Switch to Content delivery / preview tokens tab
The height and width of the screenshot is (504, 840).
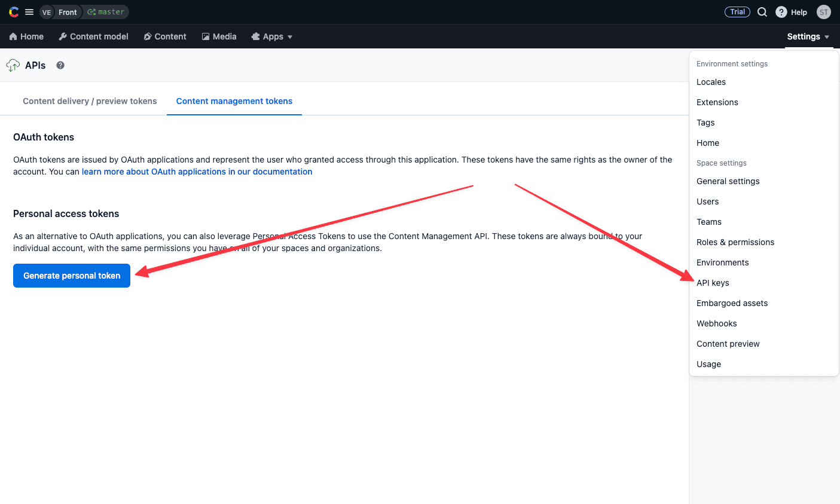tap(90, 101)
